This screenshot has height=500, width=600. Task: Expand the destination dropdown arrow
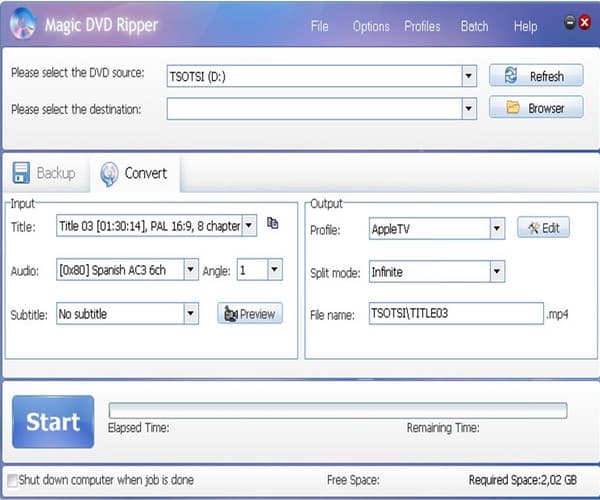[469, 109]
